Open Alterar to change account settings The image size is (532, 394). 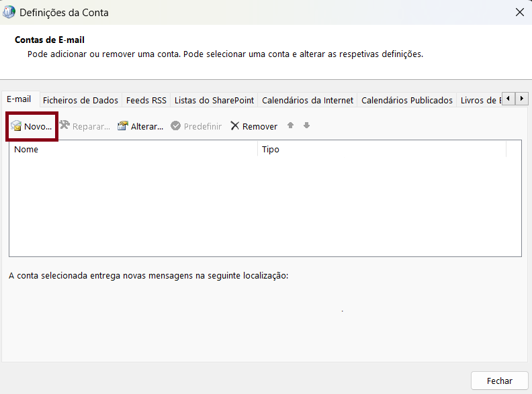coord(140,126)
